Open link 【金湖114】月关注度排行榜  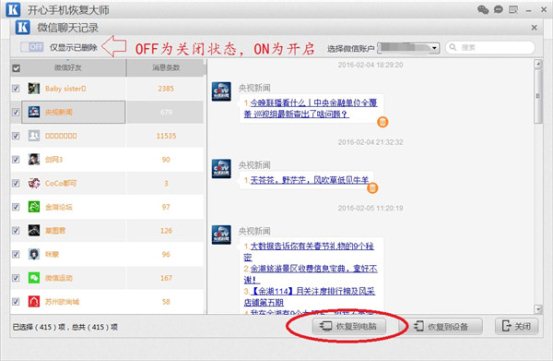309,296
